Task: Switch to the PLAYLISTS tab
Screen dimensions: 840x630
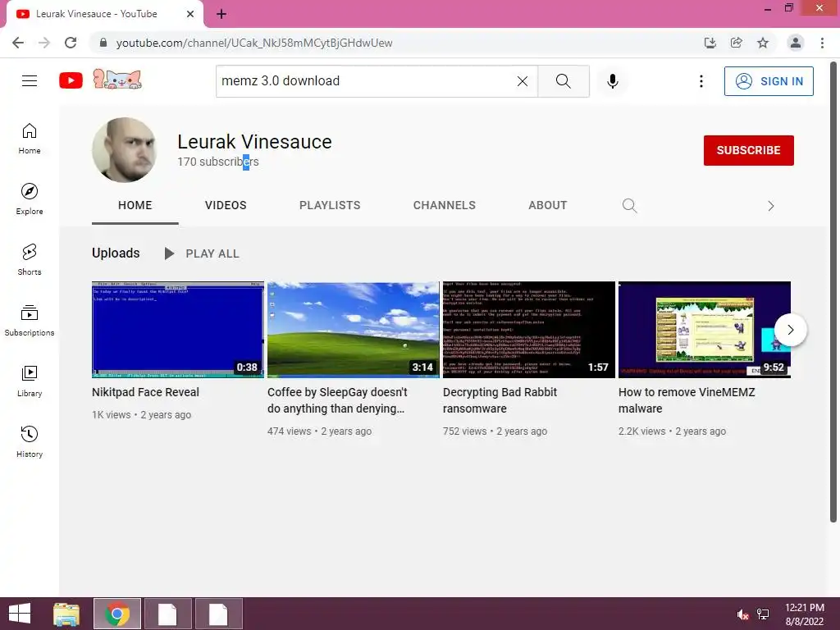Action: pos(330,206)
